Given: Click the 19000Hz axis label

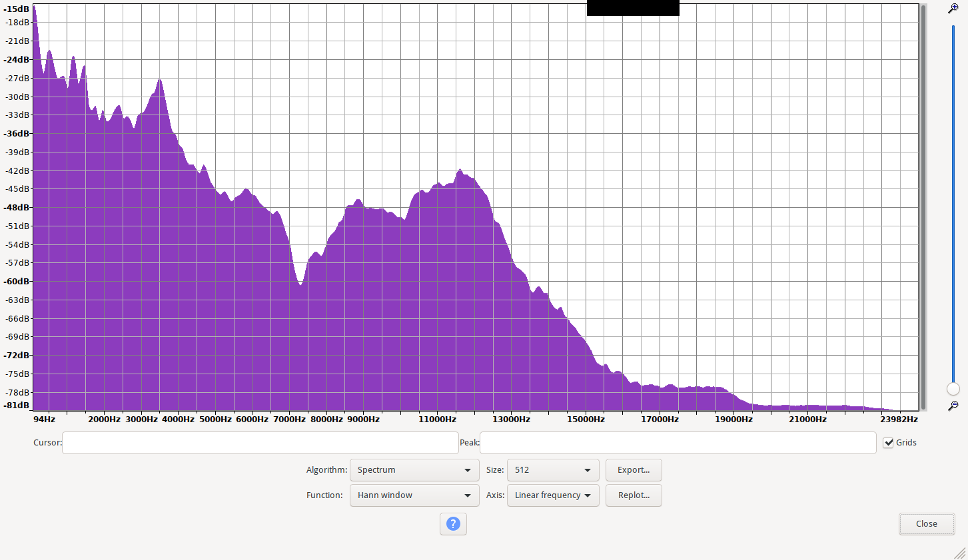Looking at the screenshot, I should click(733, 420).
